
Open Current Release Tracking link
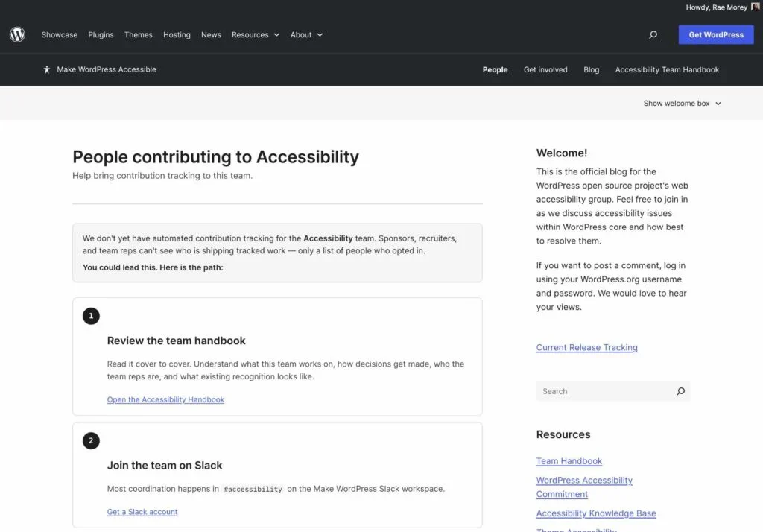click(587, 347)
